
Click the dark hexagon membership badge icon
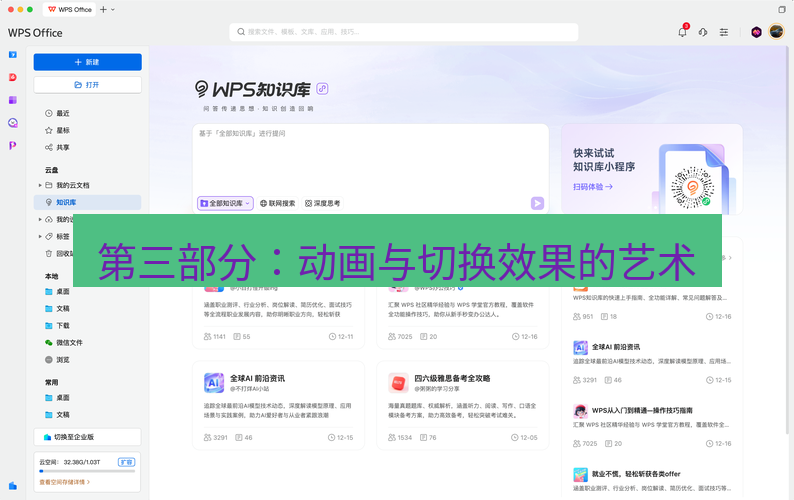(x=756, y=32)
